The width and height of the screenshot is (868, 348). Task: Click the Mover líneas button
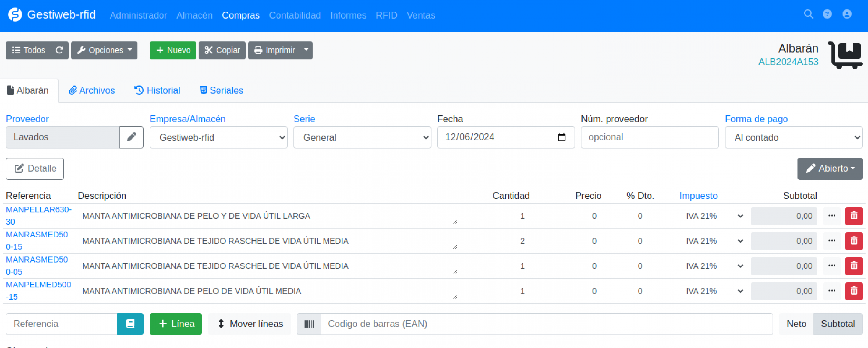pyautogui.click(x=250, y=324)
